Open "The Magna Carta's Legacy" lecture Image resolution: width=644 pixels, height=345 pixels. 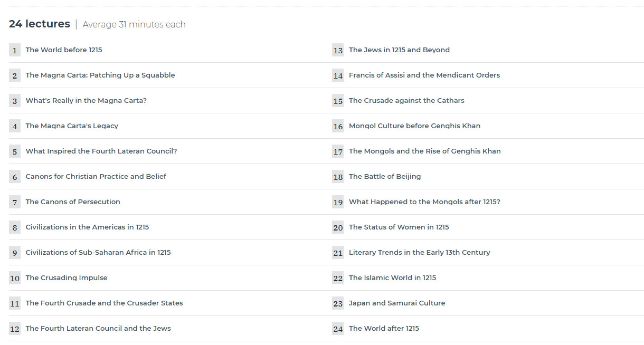pos(72,126)
